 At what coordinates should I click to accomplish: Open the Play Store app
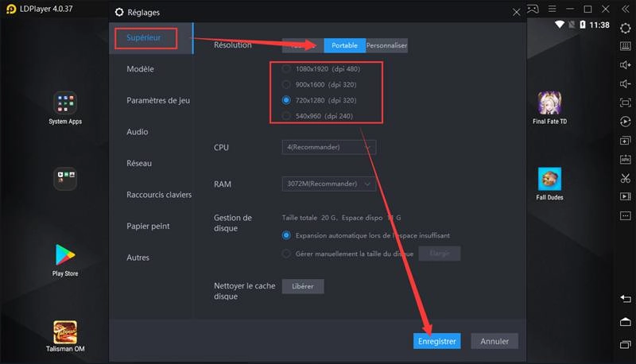pyautogui.click(x=65, y=255)
